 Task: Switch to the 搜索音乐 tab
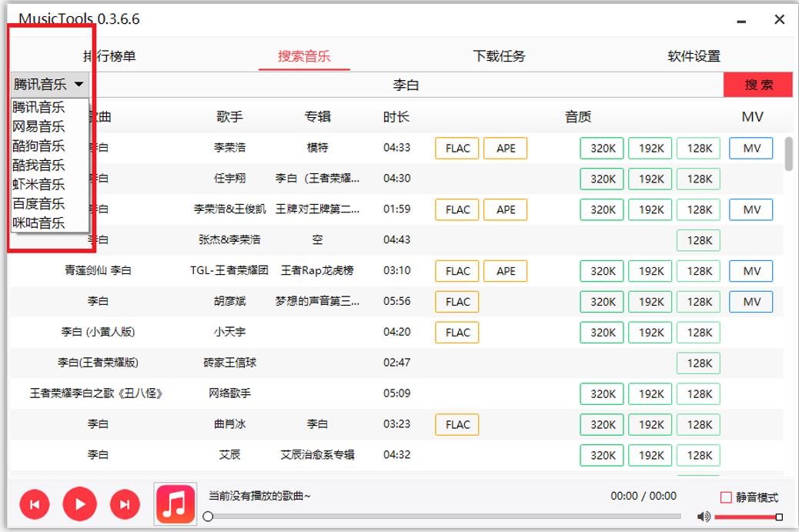coord(304,56)
